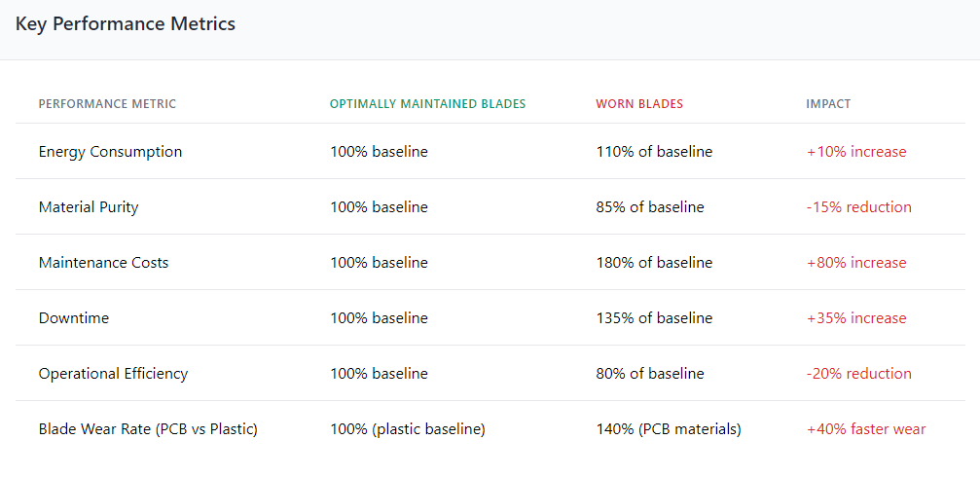Click the +10% increase impact value
This screenshot has height=477, width=980.
855,152
